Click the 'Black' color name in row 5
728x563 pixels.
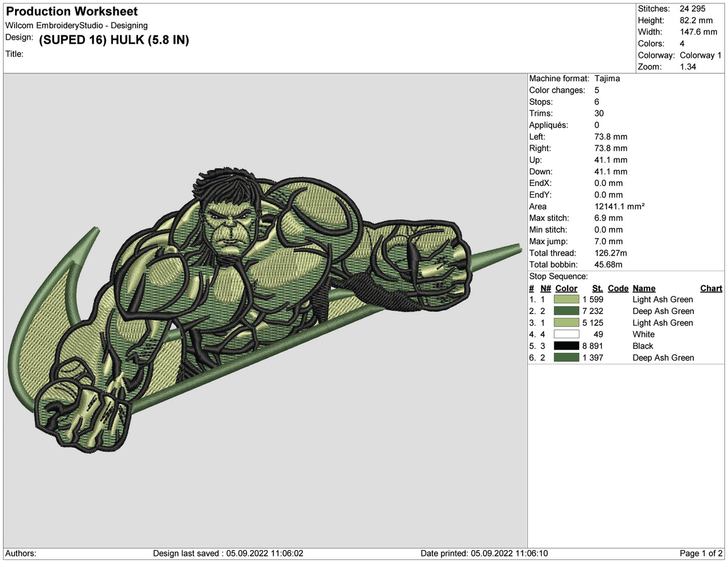point(643,346)
